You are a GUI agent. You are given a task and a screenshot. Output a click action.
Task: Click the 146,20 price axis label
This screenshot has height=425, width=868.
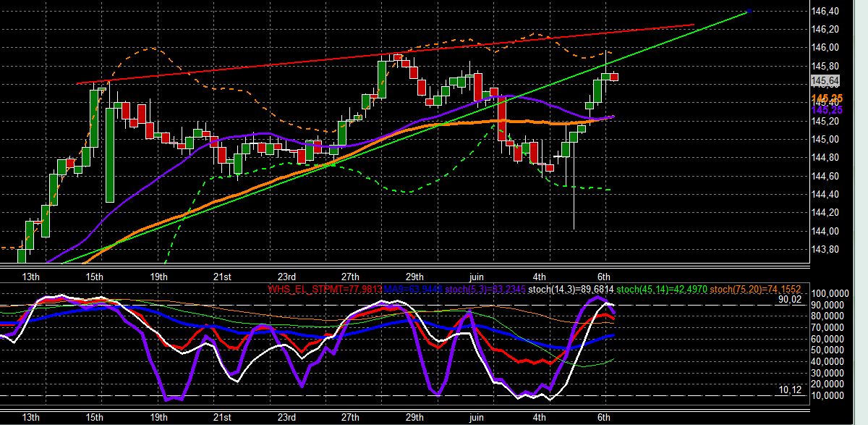[825, 30]
